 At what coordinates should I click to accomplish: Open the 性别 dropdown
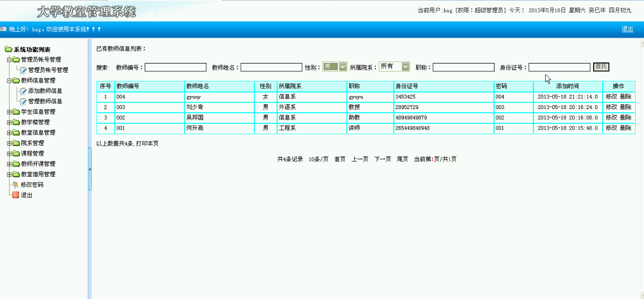(334, 67)
